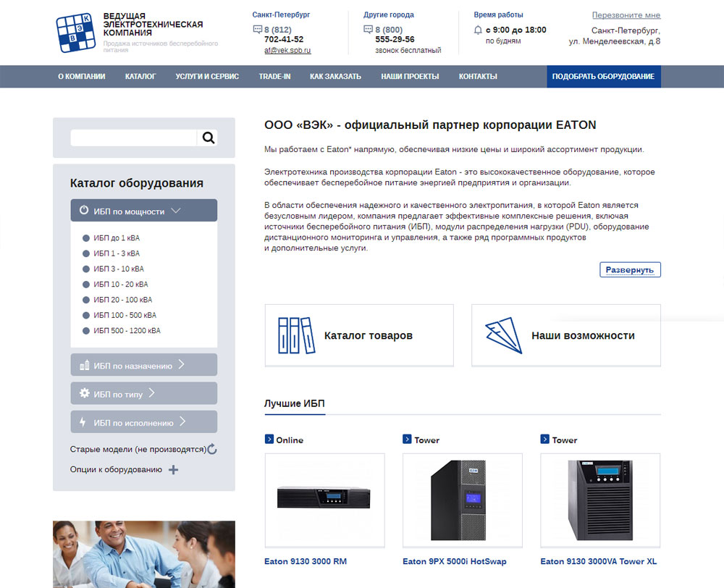This screenshot has height=588, width=724.
Task: Expand the ИБП по типу section
Action: (144, 393)
